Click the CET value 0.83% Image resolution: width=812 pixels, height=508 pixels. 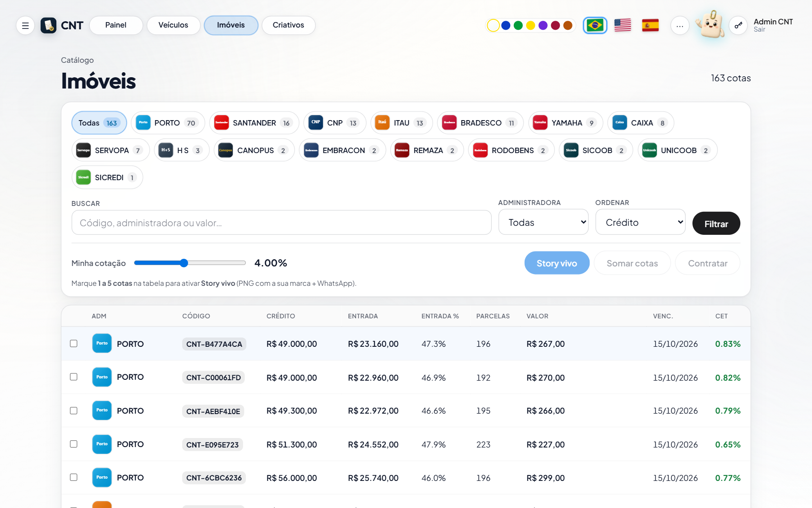click(x=728, y=344)
